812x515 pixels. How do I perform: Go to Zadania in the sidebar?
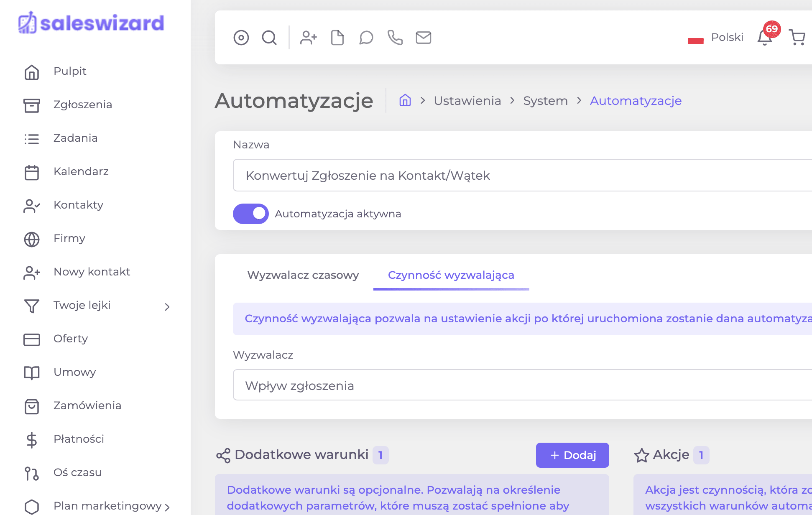tap(76, 138)
